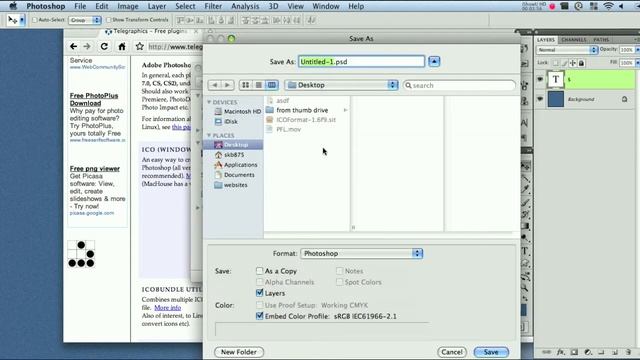Switch Save dialog to icon view
The width and height of the screenshot is (640, 360).
click(x=245, y=85)
